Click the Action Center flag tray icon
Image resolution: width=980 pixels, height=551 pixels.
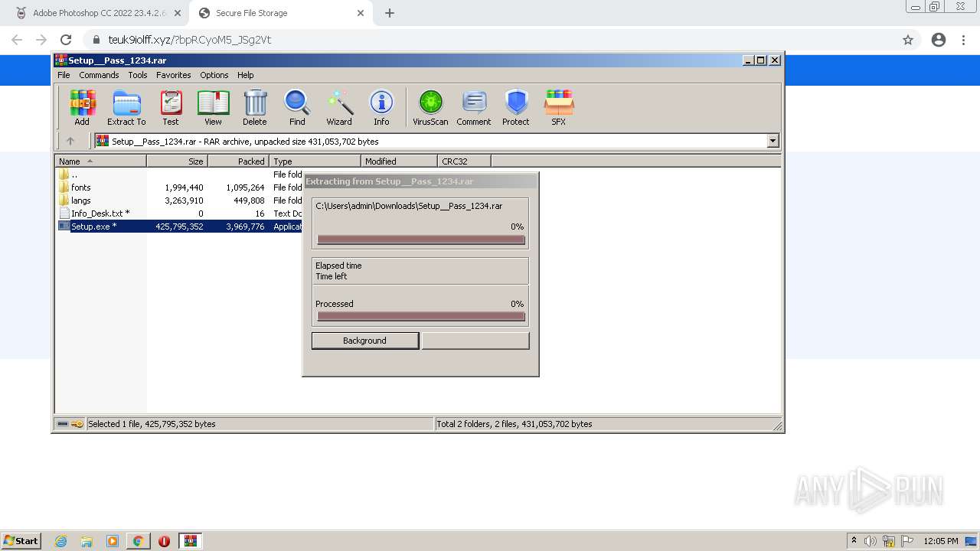click(907, 541)
